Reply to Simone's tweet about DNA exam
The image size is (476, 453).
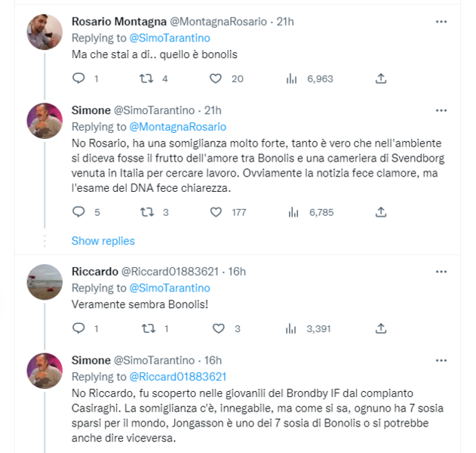coord(79,212)
